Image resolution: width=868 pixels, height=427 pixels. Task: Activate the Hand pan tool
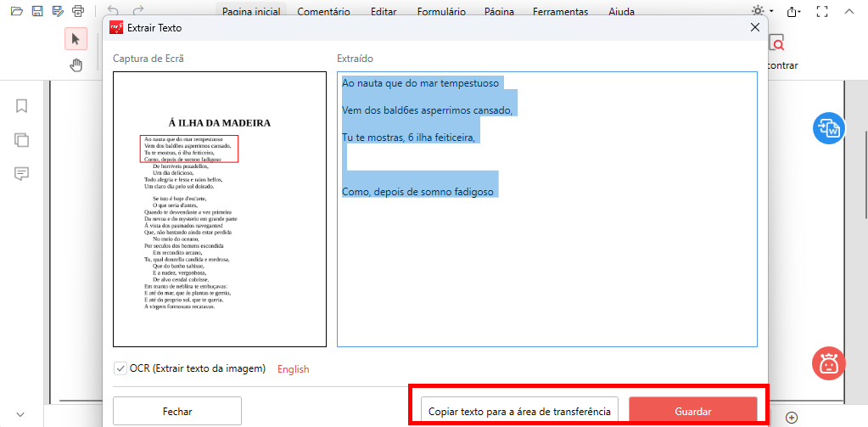tap(76, 65)
